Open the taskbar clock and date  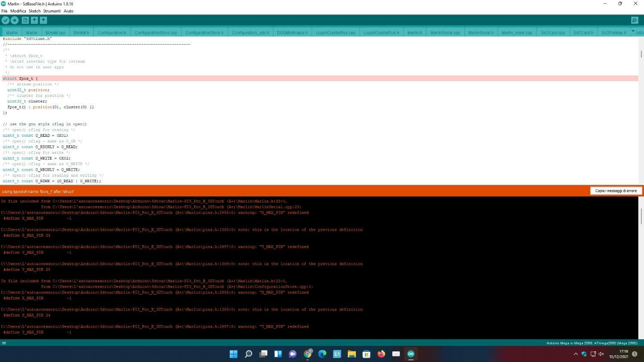pos(619,354)
